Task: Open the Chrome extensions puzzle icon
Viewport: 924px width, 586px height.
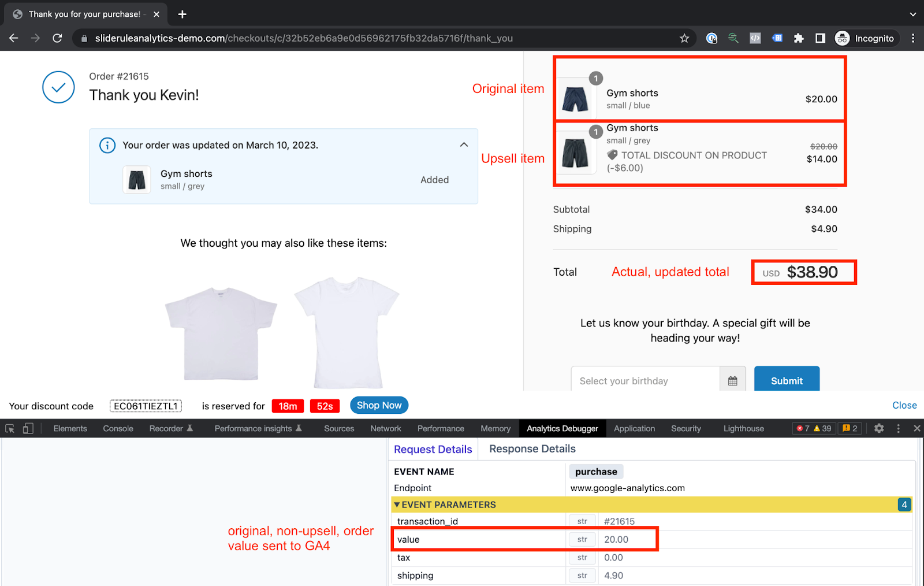Action: pyautogui.click(x=799, y=38)
